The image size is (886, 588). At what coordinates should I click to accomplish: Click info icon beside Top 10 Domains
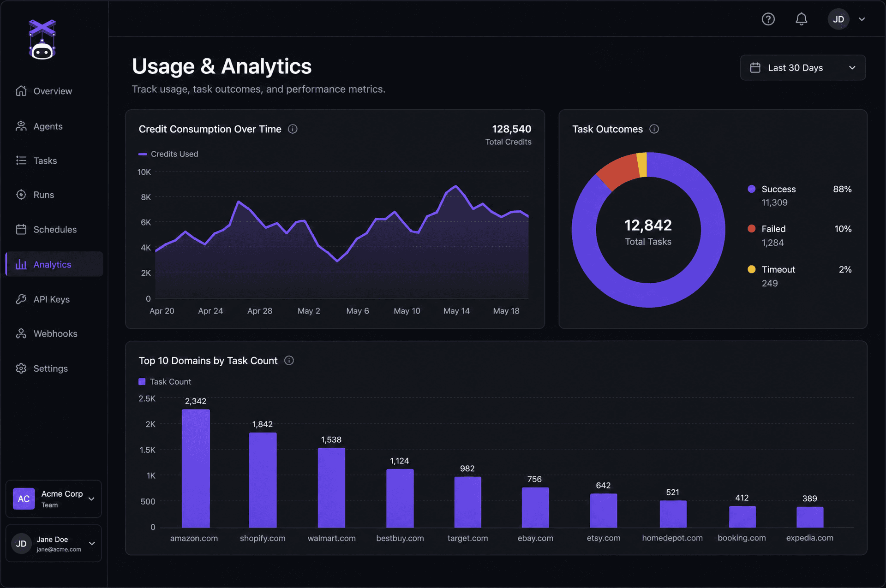click(289, 361)
